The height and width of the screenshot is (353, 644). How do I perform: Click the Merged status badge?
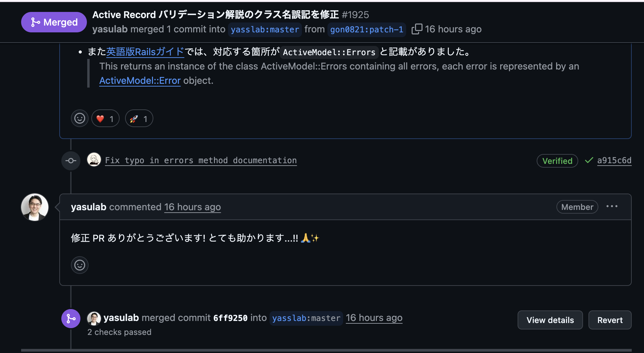tap(53, 22)
